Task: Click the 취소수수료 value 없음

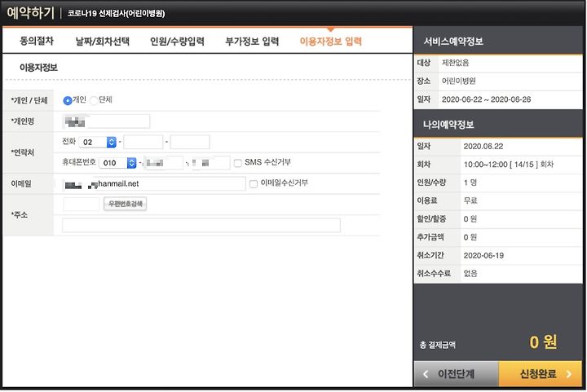Action: click(470, 274)
